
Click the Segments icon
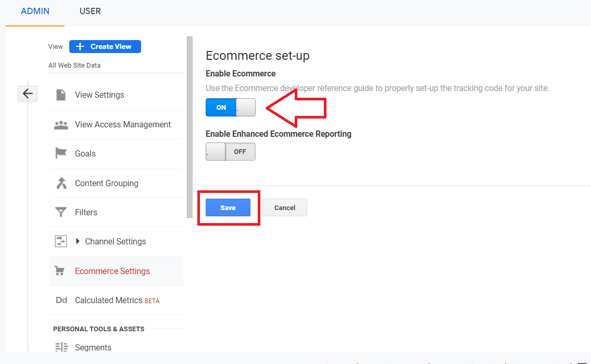coord(61,347)
